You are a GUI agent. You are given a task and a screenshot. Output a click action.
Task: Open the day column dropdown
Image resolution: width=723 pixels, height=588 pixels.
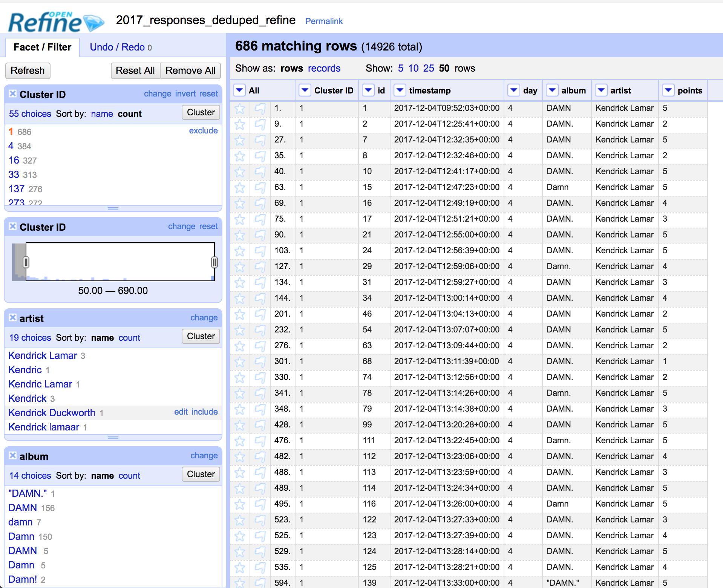tap(513, 90)
